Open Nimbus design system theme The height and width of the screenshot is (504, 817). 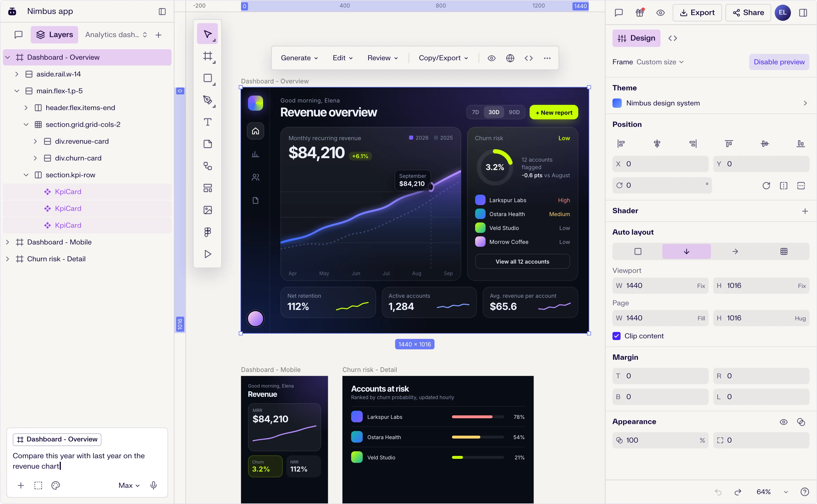(x=710, y=103)
